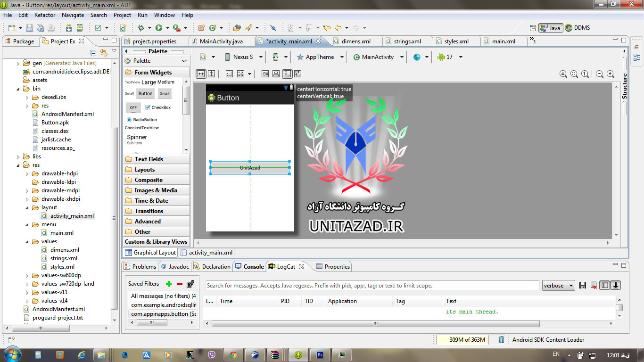Collapse the res folder in tree
Viewport: 644px width, 362px height.
click(x=18, y=165)
